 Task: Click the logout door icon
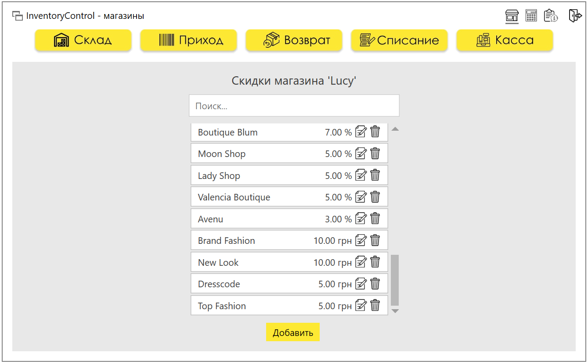tap(575, 16)
